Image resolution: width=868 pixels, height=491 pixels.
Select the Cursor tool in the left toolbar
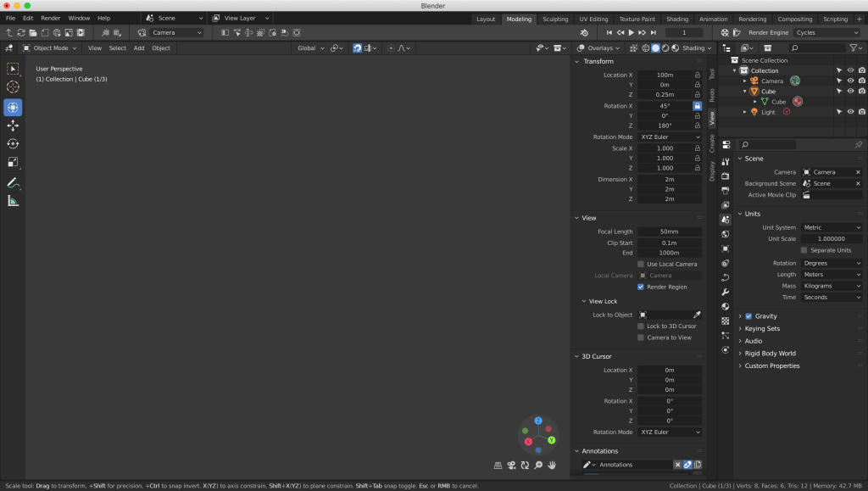pos(13,87)
